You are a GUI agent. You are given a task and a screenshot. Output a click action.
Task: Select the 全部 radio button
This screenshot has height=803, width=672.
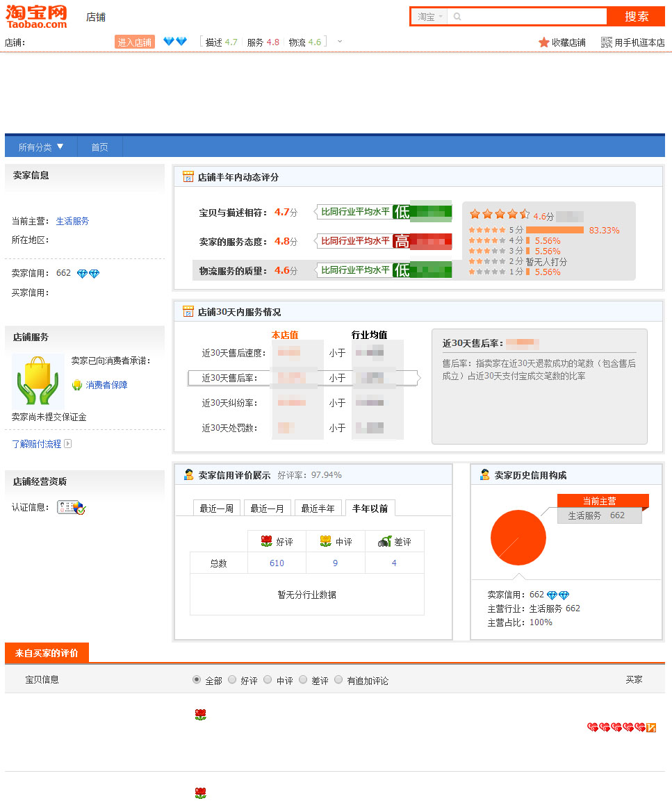click(197, 679)
